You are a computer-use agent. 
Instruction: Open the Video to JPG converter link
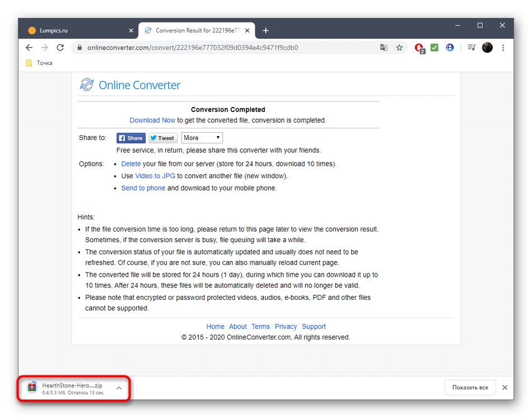click(x=155, y=175)
